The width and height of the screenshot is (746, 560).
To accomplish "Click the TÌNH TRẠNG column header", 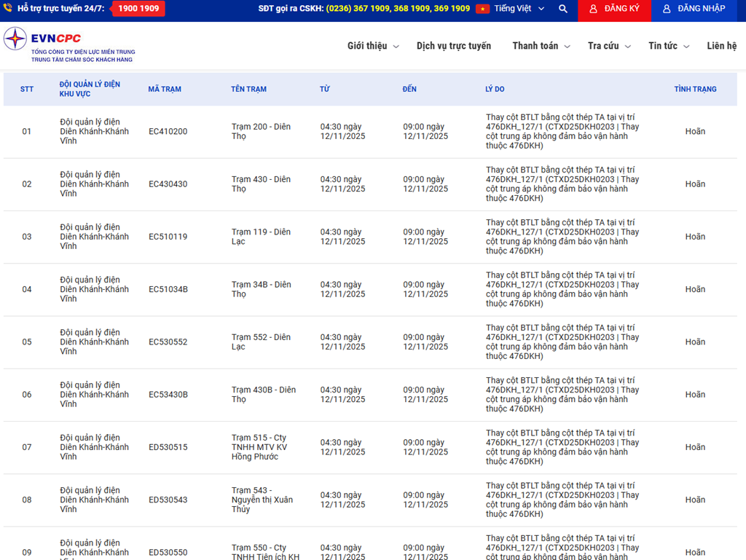I will [695, 90].
